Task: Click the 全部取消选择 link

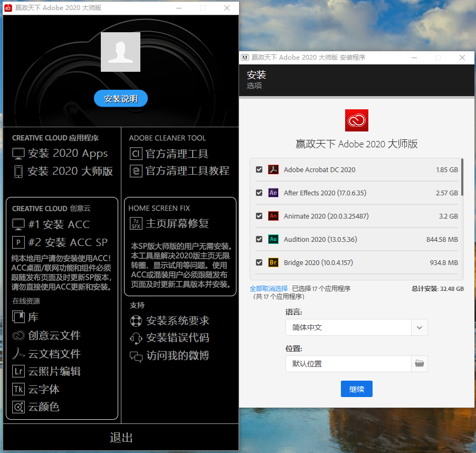Action: point(269,288)
